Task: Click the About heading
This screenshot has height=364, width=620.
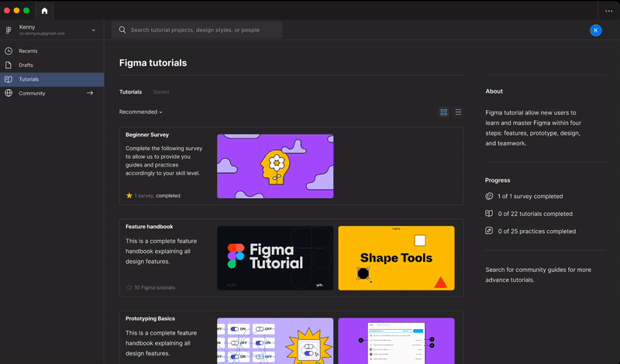Action: [x=494, y=91]
